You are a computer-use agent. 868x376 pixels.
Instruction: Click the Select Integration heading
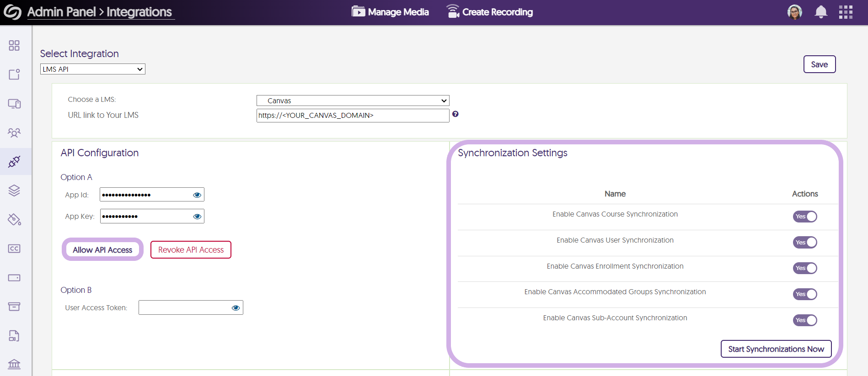(x=80, y=53)
